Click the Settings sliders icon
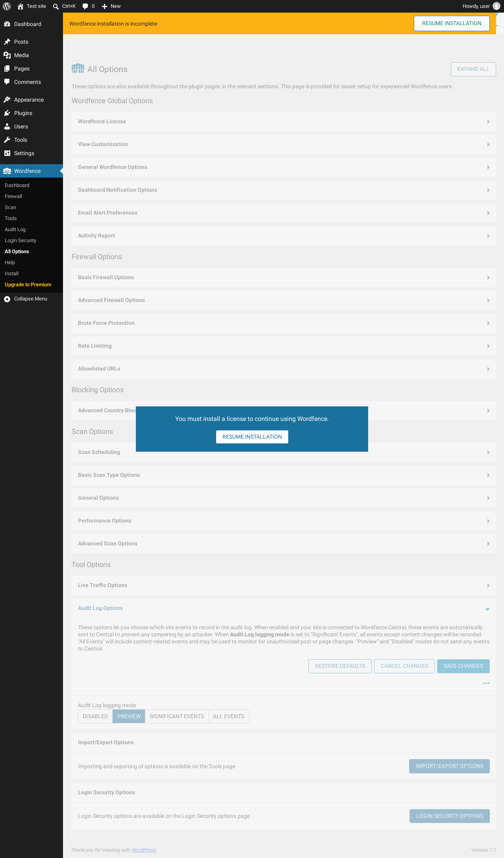This screenshot has width=504, height=858. 7,153
